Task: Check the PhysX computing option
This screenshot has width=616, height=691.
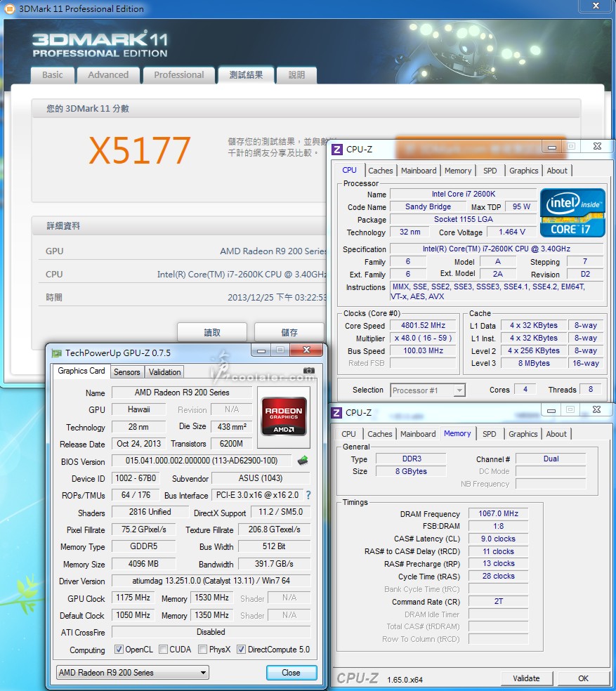Action: 202,650
